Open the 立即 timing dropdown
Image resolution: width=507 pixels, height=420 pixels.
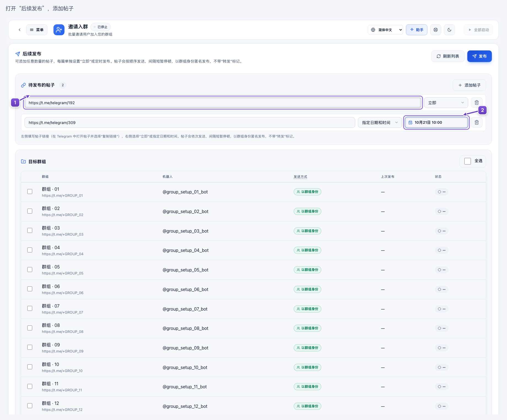click(446, 103)
